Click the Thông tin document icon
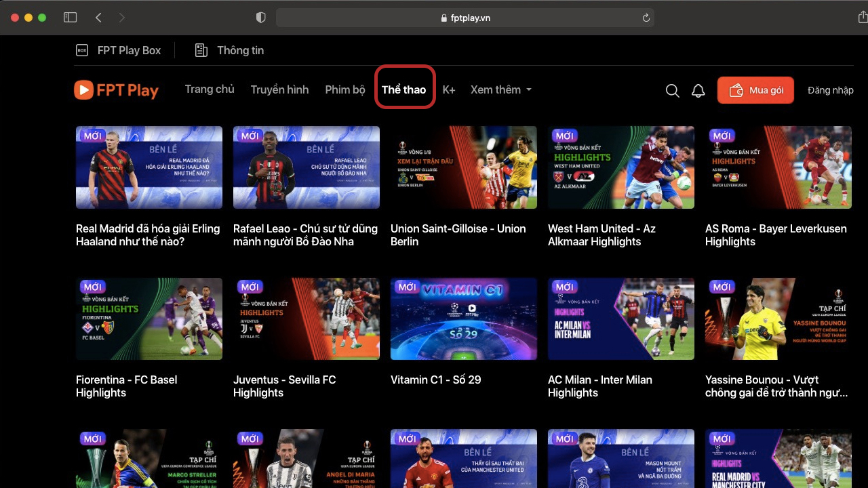The height and width of the screenshot is (488, 868). pos(201,50)
